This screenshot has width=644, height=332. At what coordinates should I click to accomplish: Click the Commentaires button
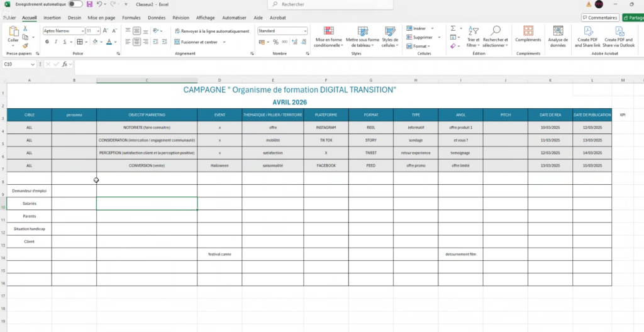click(600, 18)
